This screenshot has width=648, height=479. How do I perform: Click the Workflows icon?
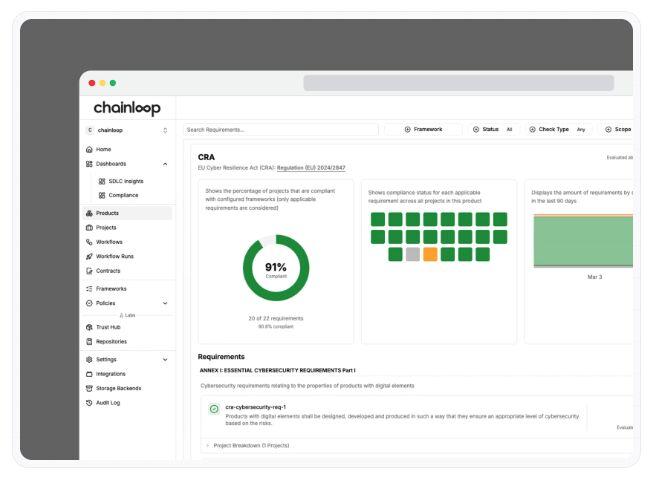89,242
